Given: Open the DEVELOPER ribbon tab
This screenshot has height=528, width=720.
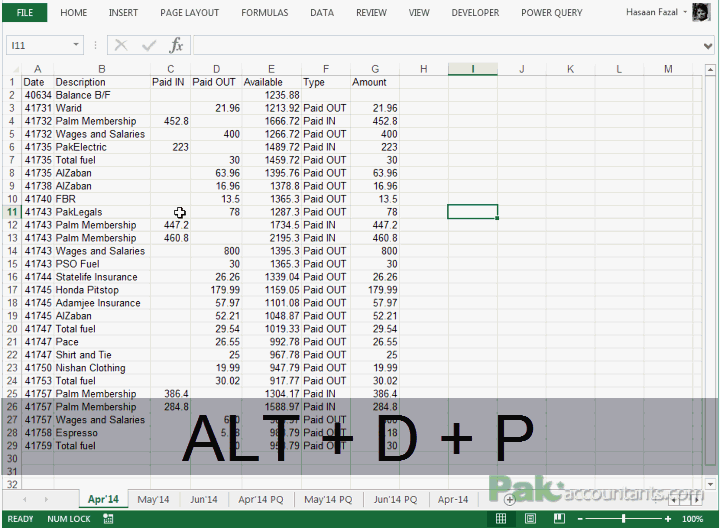Looking at the screenshot, I should coord(475,13).
